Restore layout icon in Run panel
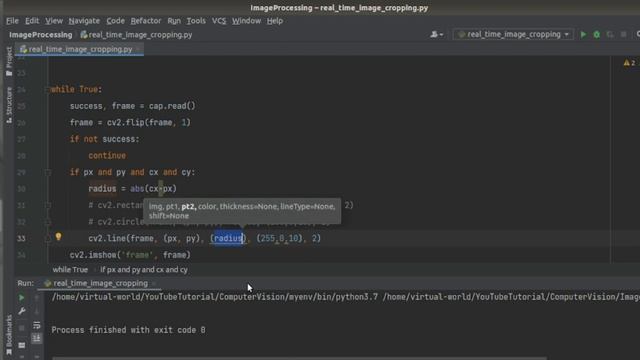This screenshot has width=640, height=360. (x=22, y=345)
